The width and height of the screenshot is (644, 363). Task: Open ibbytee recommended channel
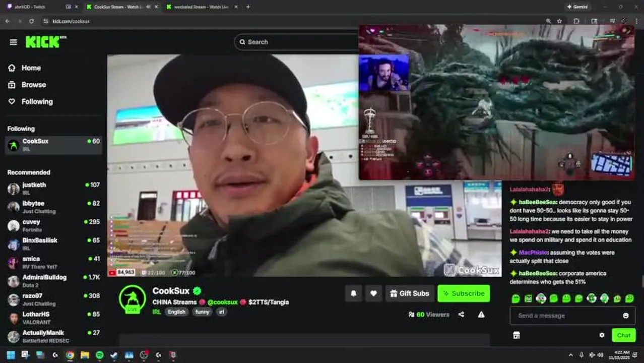coord(53,207)
